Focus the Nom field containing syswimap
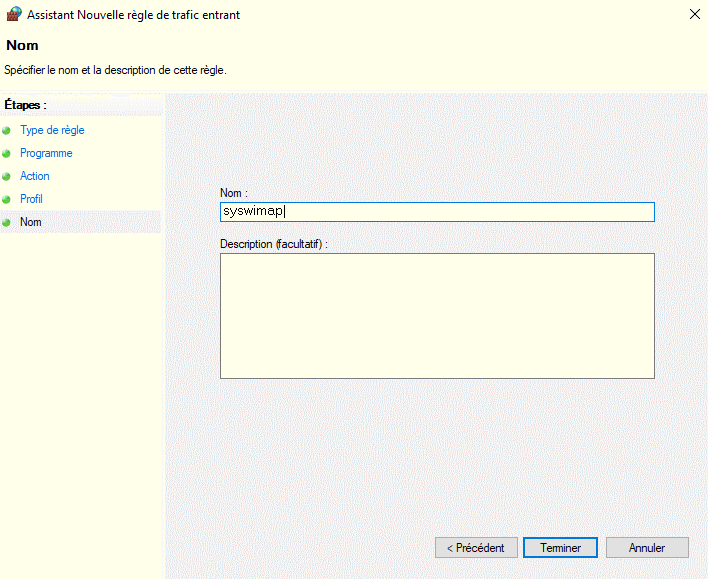Screen dimensions: 708x579 pyautogui.click(x=437, y=212)
